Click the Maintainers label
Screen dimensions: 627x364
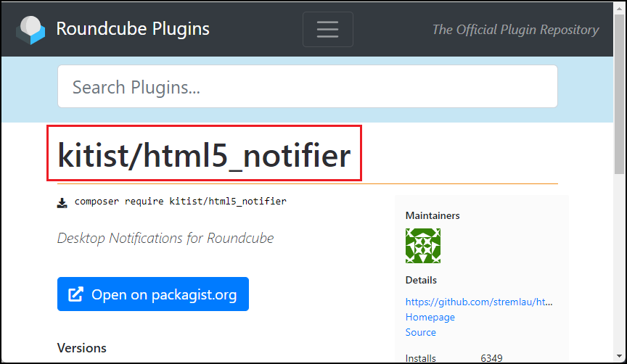pyautogui.click(x=433, y=216)
